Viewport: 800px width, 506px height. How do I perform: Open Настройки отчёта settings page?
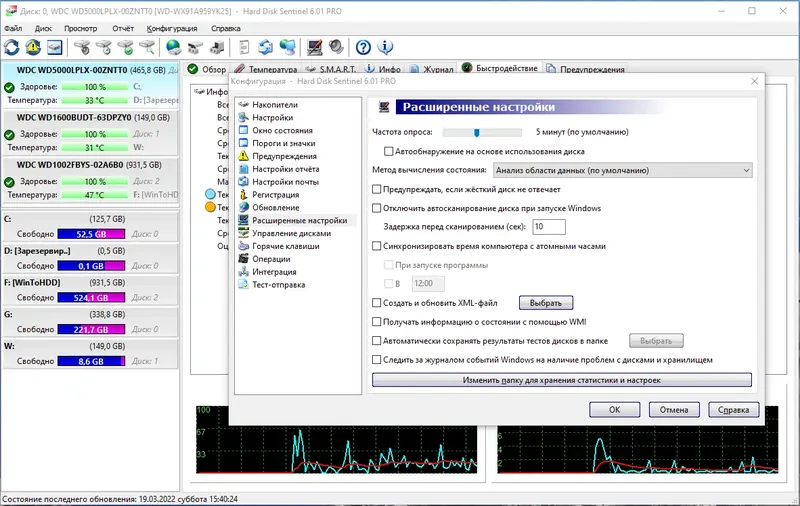[x=286, y=169]
